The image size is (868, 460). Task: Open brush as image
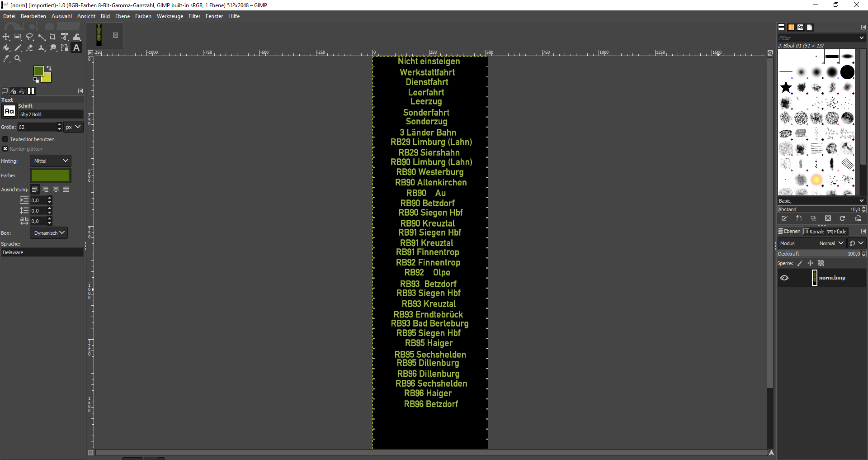coord(858,219)
